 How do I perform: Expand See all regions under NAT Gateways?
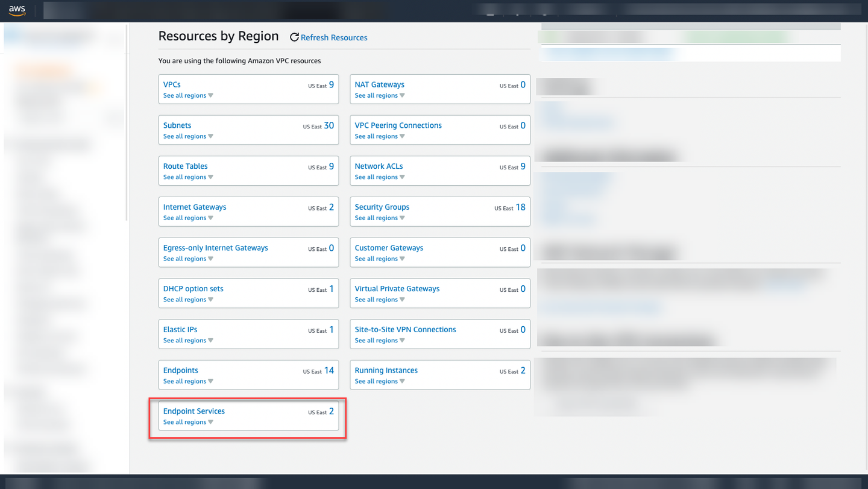click(380, 95)
